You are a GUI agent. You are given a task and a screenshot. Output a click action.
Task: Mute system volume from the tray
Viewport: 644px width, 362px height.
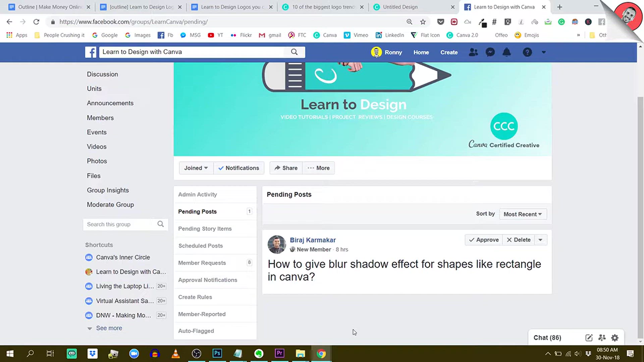[x=577, y=353]
